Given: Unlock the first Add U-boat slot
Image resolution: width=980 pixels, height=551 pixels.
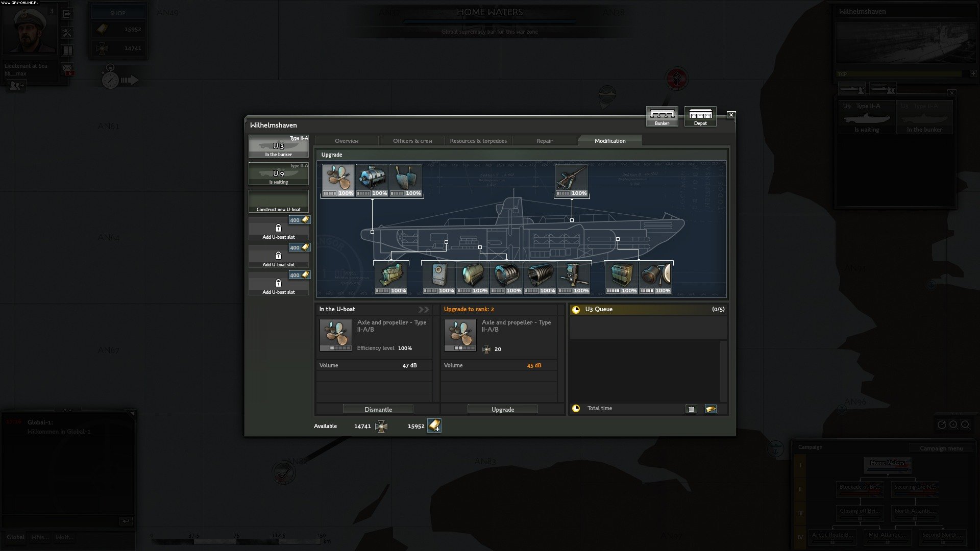Looking at the screenshot, I should pyautogui.click(x=279, y=229).
